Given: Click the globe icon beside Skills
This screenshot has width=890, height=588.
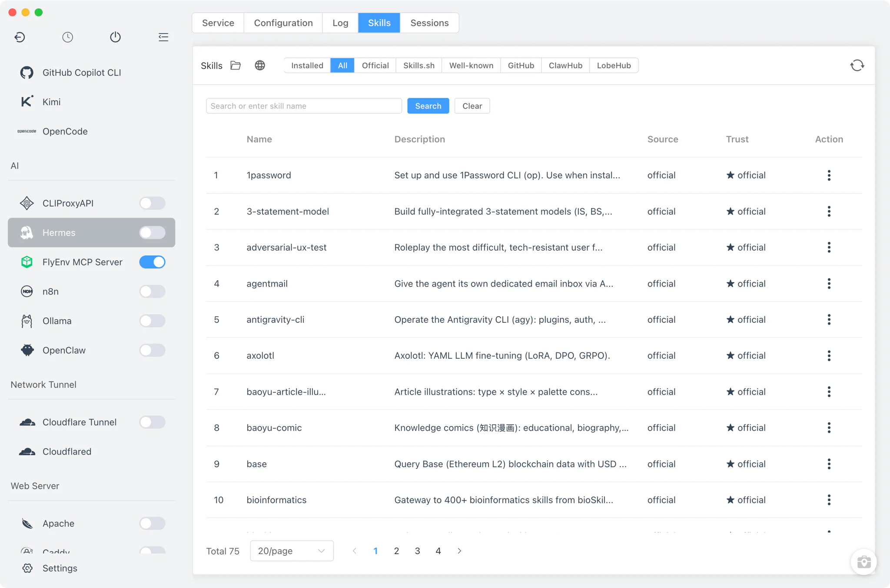Looking at the screenshot, I should [260, 66].
